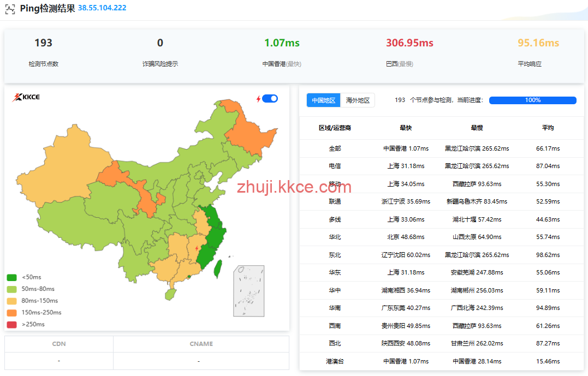Switch to the 海外地区 tab
This screenshot has height=376, width=588.
point(358,100)
